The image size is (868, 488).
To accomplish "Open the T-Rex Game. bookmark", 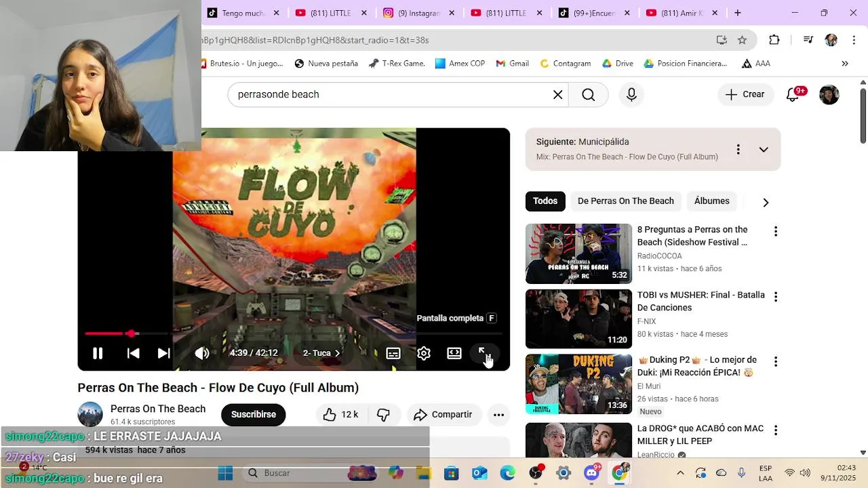I will [x=397, y=64].
